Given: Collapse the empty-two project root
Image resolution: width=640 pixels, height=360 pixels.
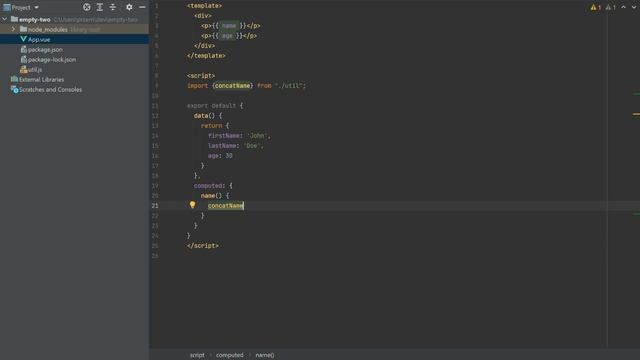Looking at the screenshot, I should click(4, 19).
